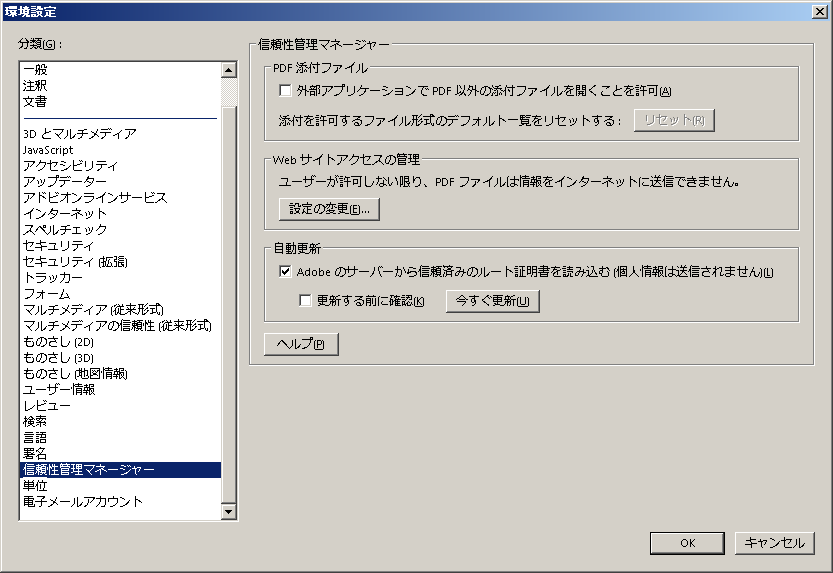Select the ものさし (3D) category
833x573 pixels.
[121, 357]
